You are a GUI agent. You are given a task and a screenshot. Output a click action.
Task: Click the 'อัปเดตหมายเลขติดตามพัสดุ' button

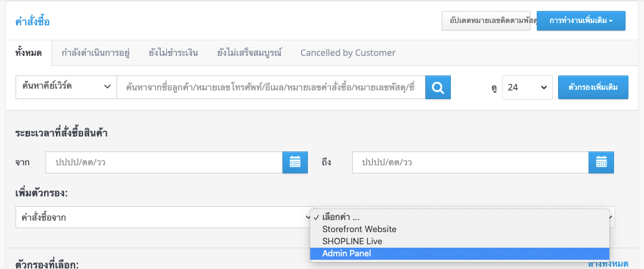tap(486, 21)
